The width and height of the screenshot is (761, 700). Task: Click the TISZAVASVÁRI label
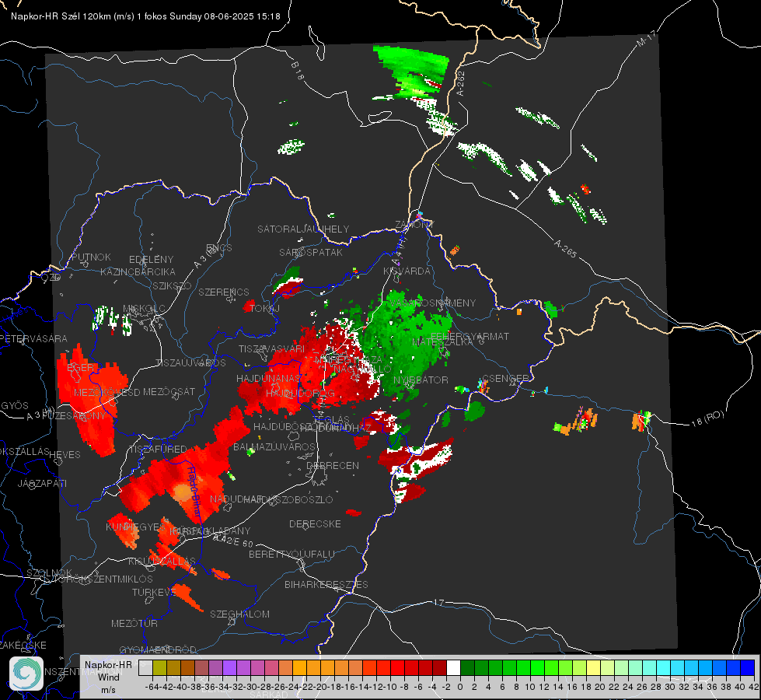[272, 348]
